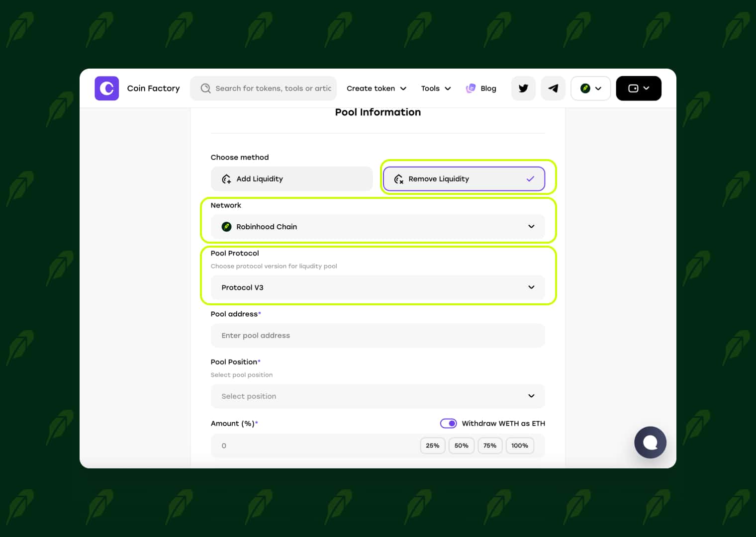Expand the Protocol V3 dropdown
Screen dimensions: 756x537
coord(378,287)
